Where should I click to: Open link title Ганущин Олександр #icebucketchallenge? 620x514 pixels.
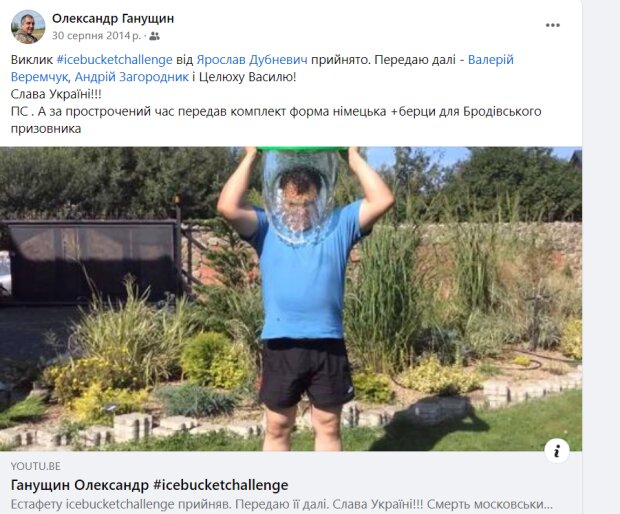[149, 485]
